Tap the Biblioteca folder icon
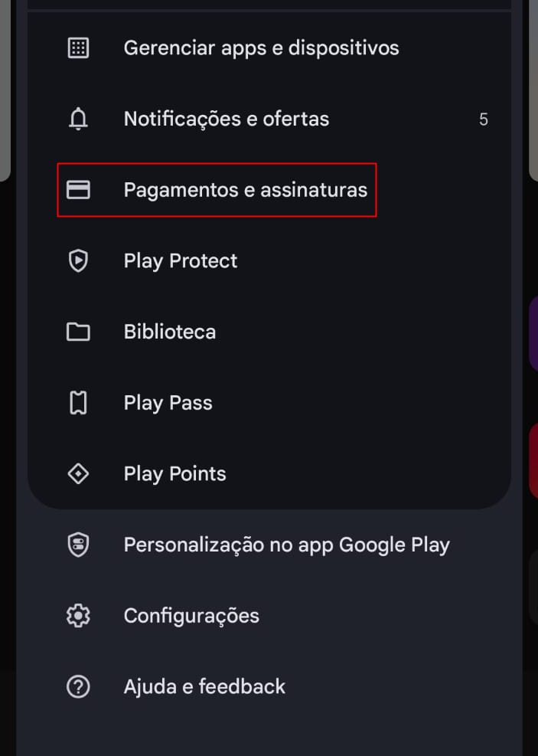 coord(78,332)
